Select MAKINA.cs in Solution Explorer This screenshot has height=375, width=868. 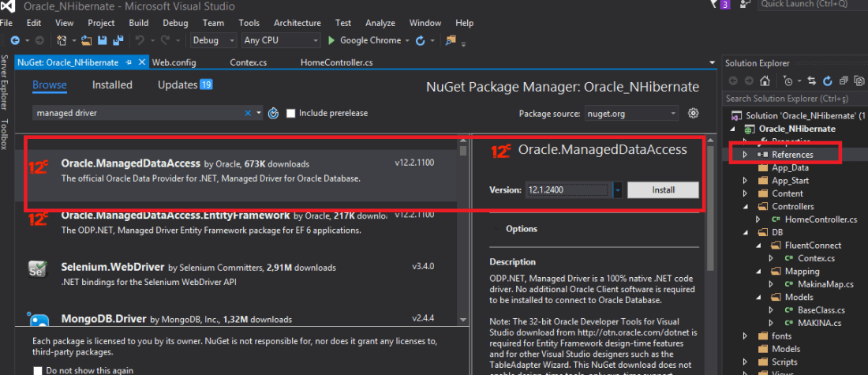click(x=819, y=323)
